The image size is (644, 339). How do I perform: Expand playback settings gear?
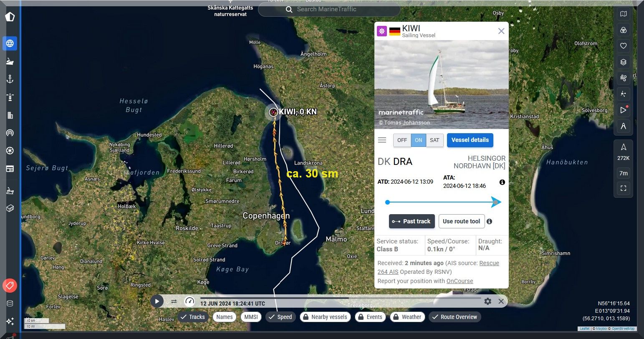487,301
